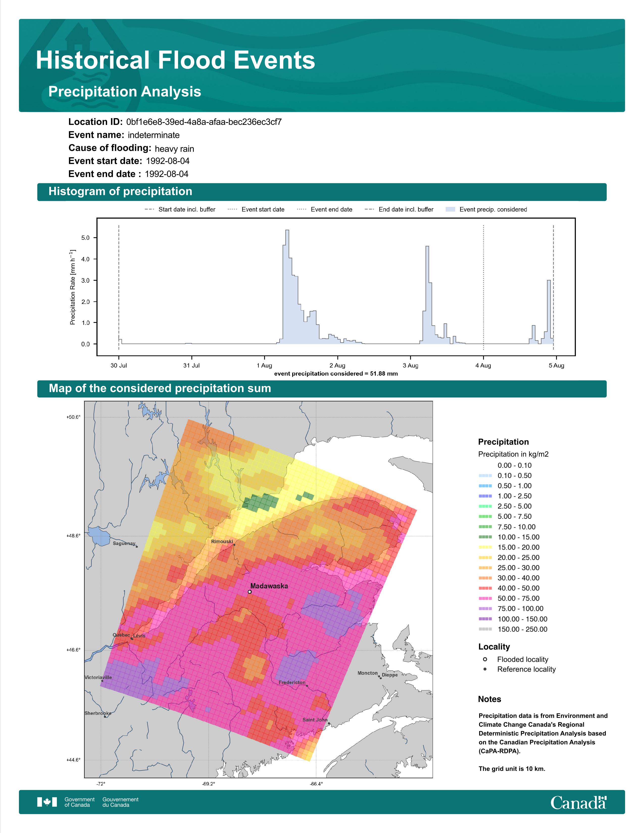644x833 pixels.
Task: Click the Madawaska flooded locality marker
Action: point(250,592)
